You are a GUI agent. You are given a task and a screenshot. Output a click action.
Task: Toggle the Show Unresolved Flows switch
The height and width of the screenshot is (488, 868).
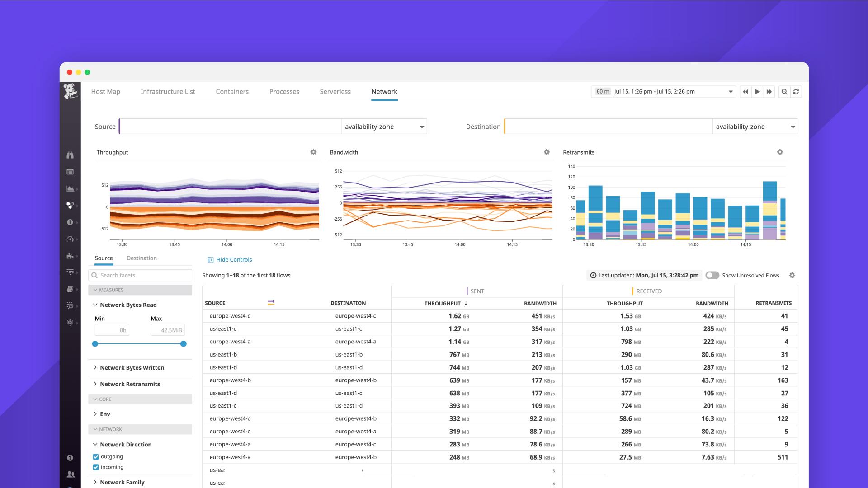click(x=712, y=275)
